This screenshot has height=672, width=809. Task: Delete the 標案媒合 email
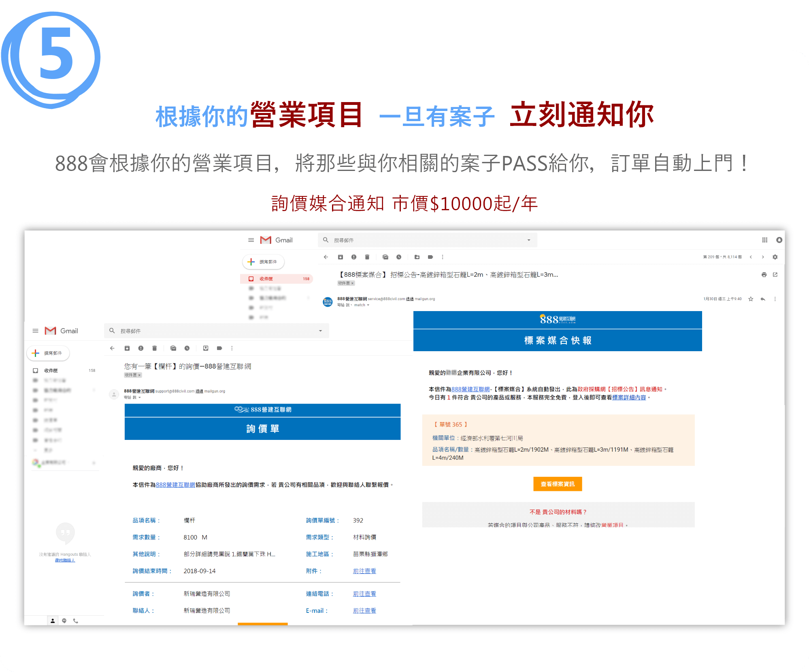coord(367,257)
